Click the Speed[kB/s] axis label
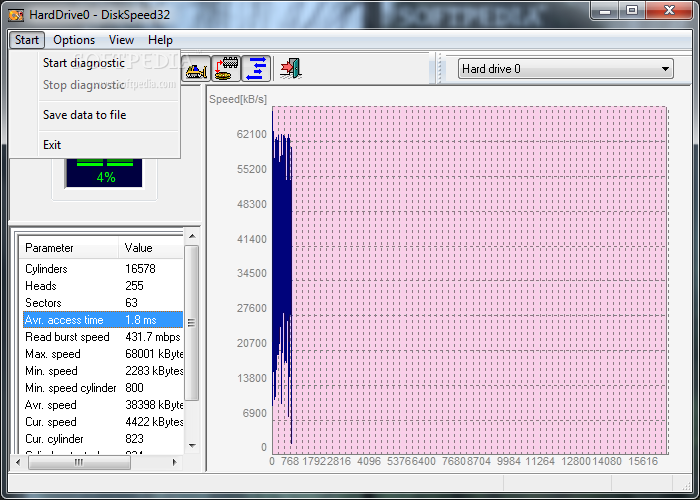Image resolution: width=700 pixels, height=500 pixels. point(238,99)
